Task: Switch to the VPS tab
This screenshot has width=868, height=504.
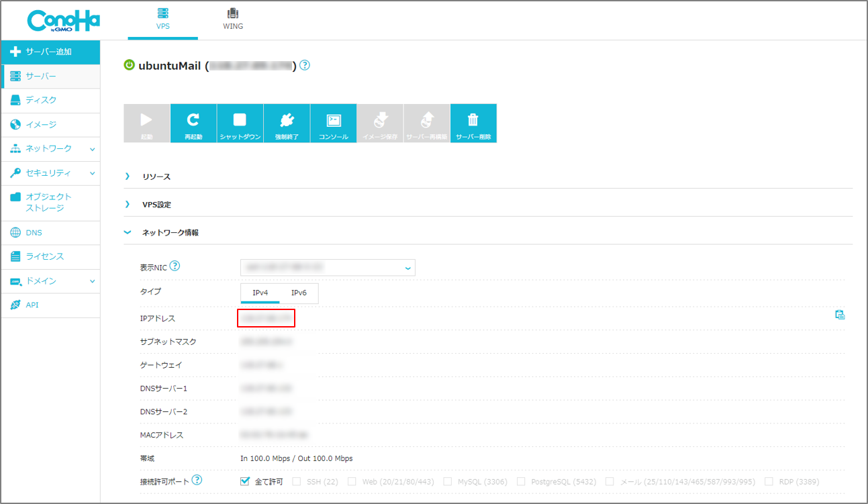Action: 162,19
